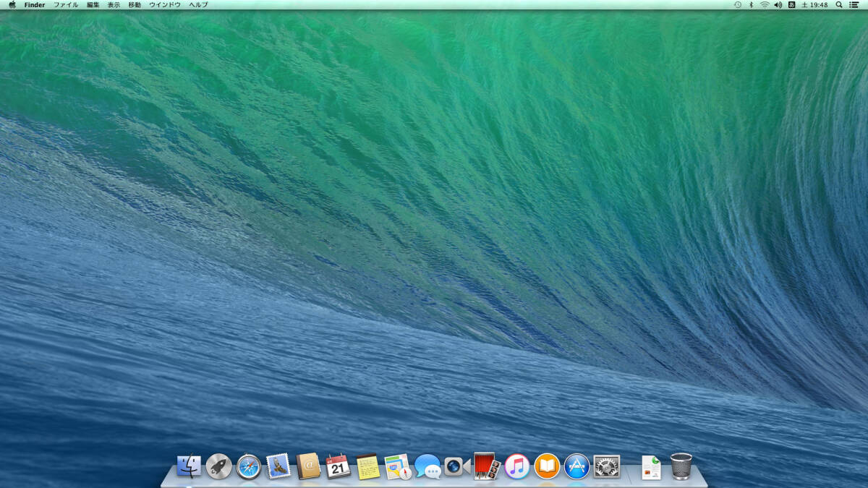Open Calendar showing 21
Viewport: 868px width, 488px height.
(339, 466)
